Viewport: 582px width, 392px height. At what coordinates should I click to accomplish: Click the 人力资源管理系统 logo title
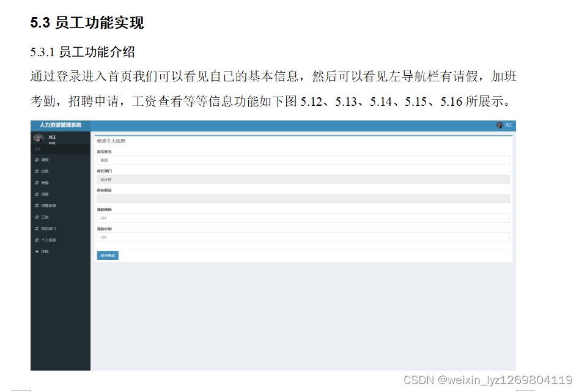click(x=61, y=125)
